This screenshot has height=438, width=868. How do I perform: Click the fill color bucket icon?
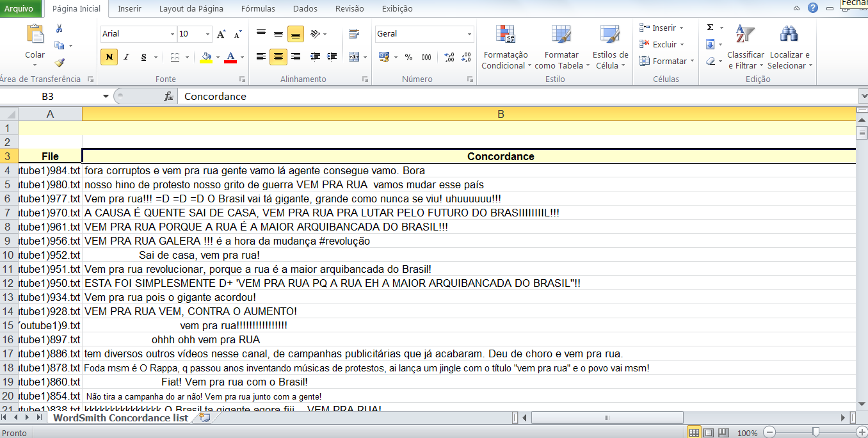click(206, 56)
